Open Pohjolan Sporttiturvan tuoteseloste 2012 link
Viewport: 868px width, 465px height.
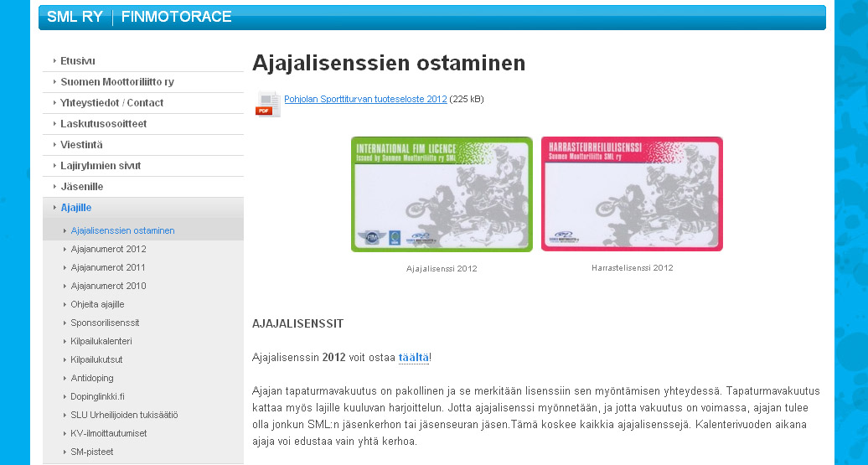(365, 99)
